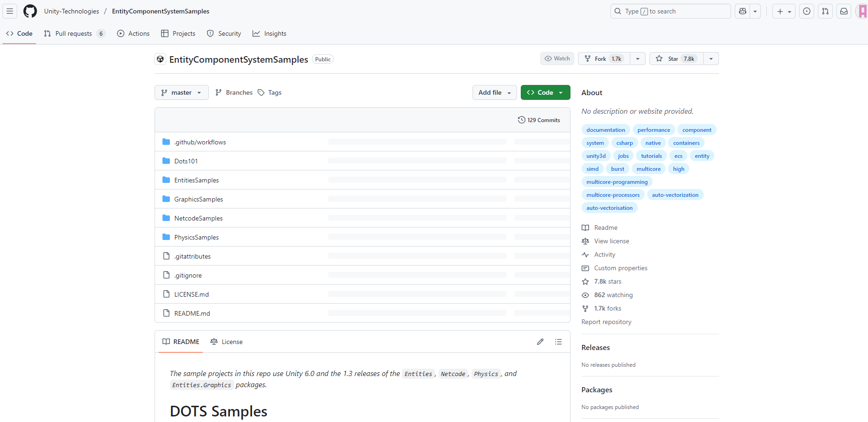View Branches list
The height and width of the screenshot is (422, 868).
click(234, 92)
